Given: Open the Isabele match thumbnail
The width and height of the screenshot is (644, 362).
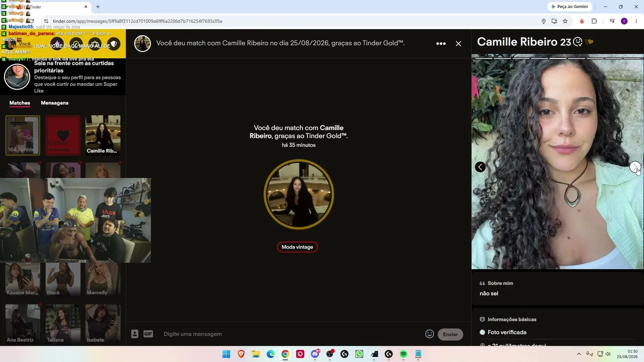Looking at the screenshot, I should [x=103, y=324].
